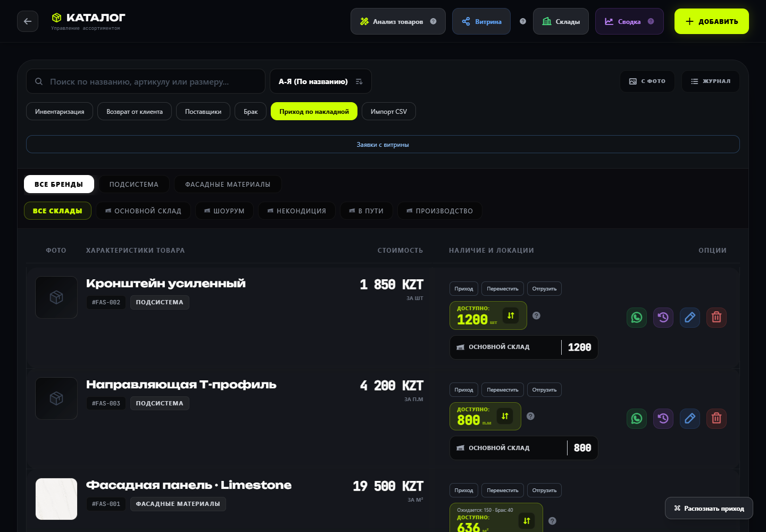Screen dimensions: 766x532
Task: Open Импорт CSV action
Action: [x=389, y=111]
